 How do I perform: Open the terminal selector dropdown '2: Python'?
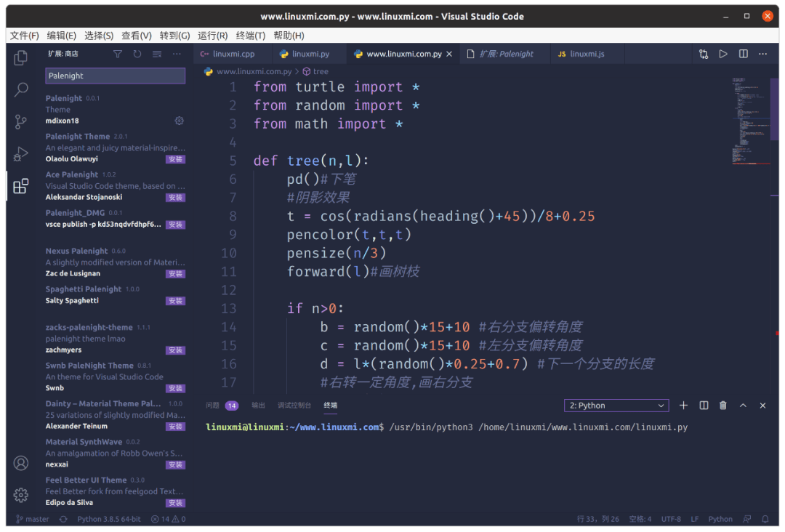tap(616, 406)
